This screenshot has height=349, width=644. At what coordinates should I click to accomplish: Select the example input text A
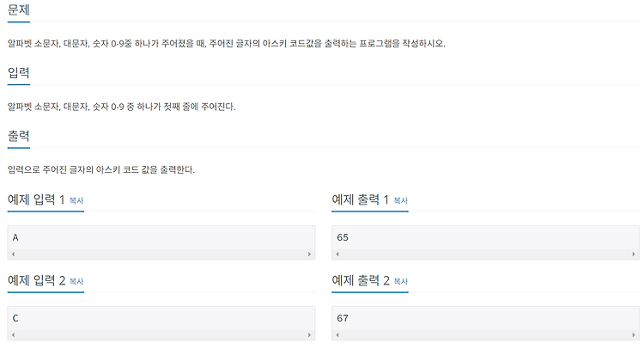tap(15, 237)
